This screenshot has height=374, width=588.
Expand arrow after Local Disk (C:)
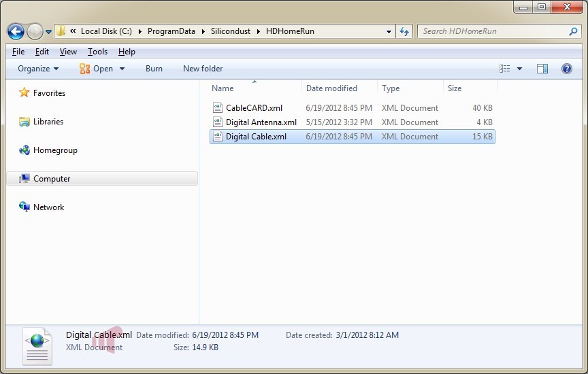point(140,31)
